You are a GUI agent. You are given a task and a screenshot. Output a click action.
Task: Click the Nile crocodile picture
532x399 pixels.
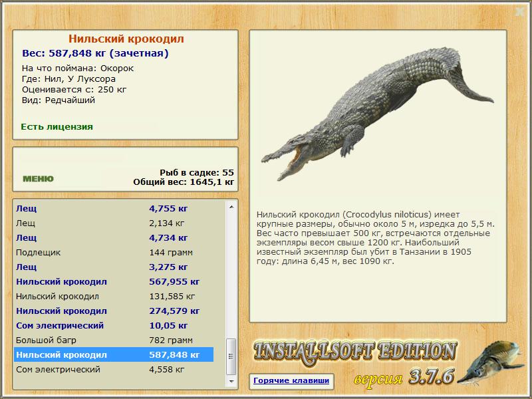click(x=376, y=114)
